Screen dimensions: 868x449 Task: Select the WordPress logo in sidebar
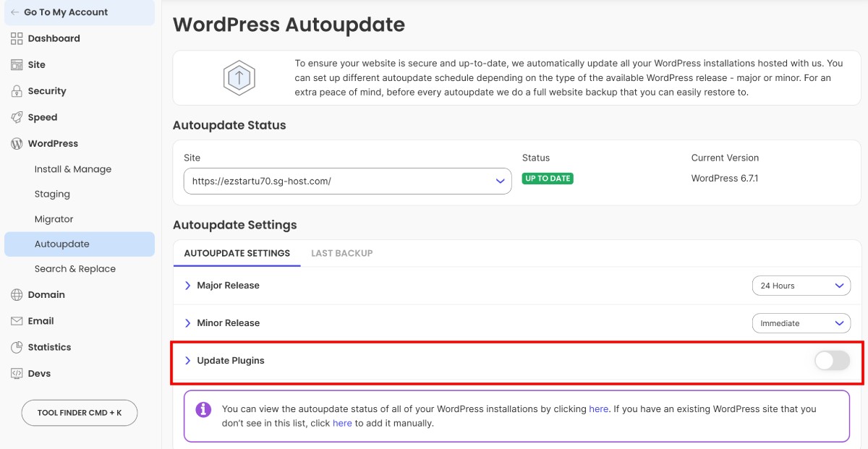coord(16,143)
